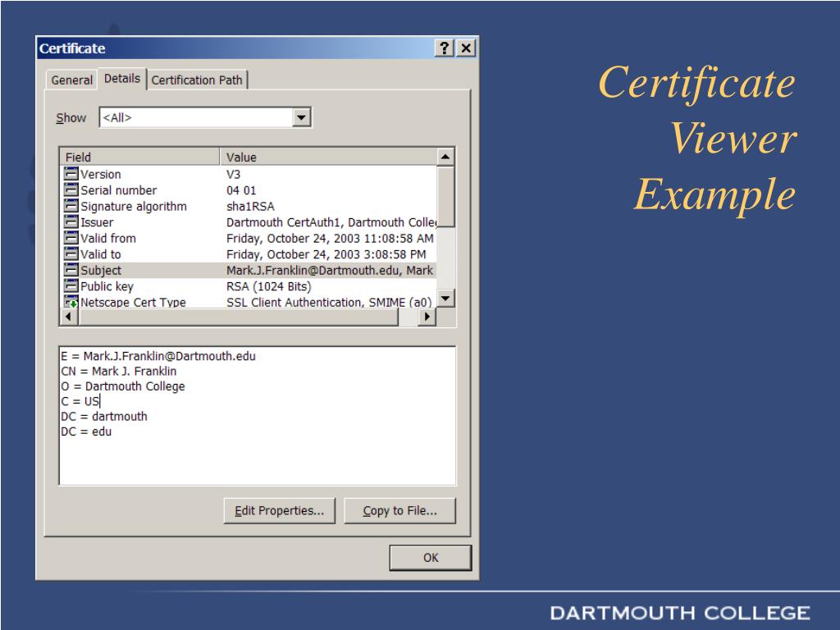840x630 pixels.
Task: Select the Netscape Cert Type extension icon
Action: [x=71, y=302]
